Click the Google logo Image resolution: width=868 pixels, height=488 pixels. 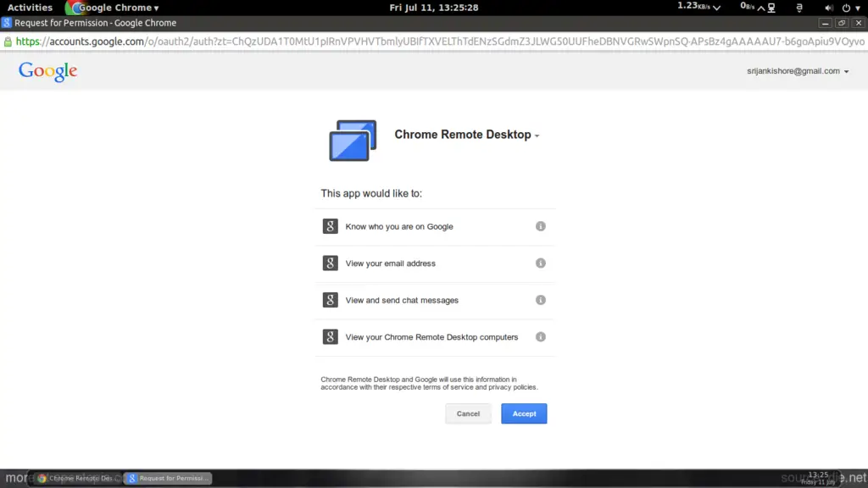[47, 71]
